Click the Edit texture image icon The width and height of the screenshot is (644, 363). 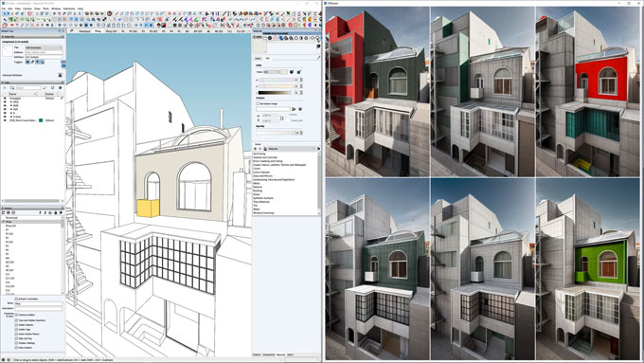coord(300,109)
